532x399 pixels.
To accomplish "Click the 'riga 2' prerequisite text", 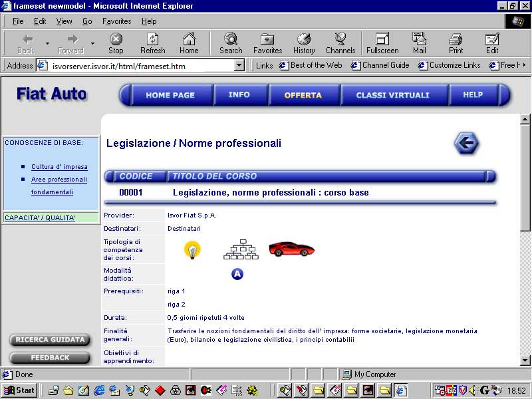I will [x=176, y=305].
